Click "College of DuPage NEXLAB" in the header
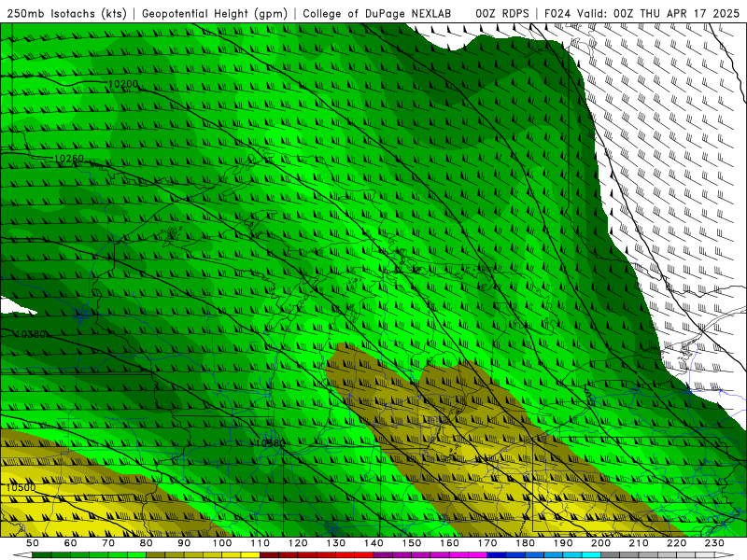Image resolution: width=747 pixels, height=560 pixels. (377, 13)
